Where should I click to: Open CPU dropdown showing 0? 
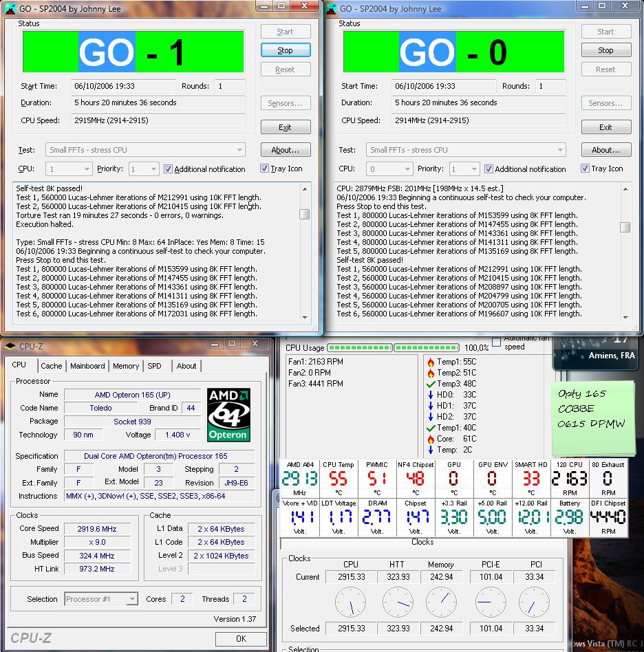pyautogui.click(x=389, y=169)
